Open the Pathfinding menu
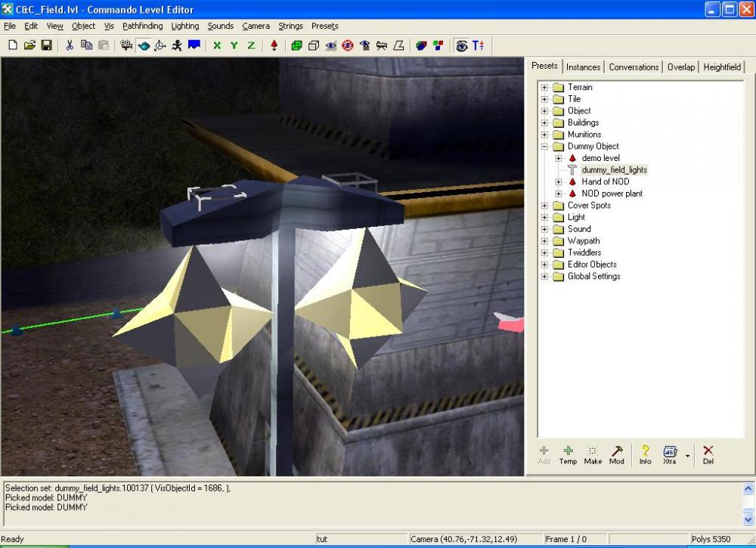The image size is (756, 548). [x=142, y=26]
